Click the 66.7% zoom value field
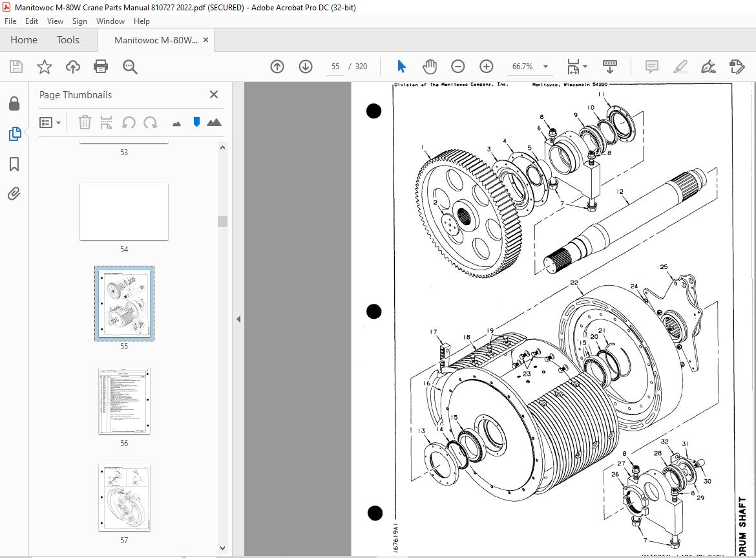The image size is (756, 558). click(523, 67)
